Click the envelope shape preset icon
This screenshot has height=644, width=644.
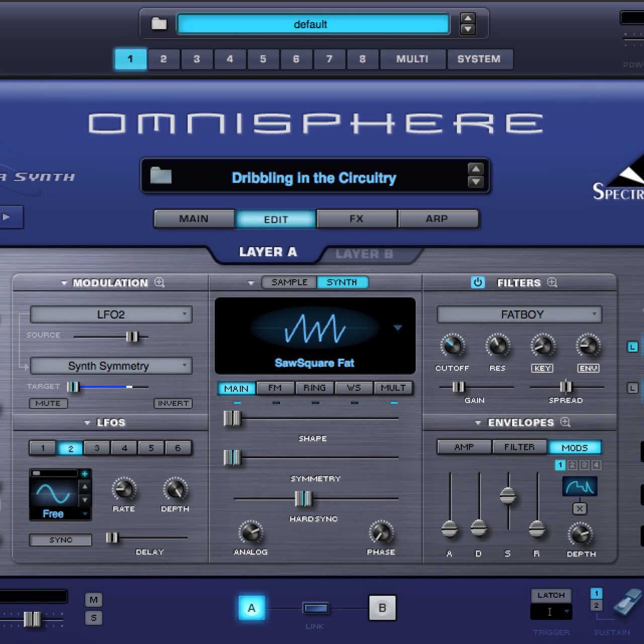[x=580, y=487]
